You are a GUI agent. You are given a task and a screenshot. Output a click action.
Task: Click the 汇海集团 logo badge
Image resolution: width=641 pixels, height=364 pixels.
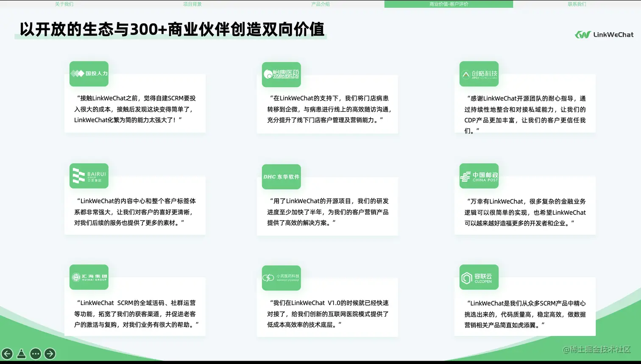click(89, 277)
